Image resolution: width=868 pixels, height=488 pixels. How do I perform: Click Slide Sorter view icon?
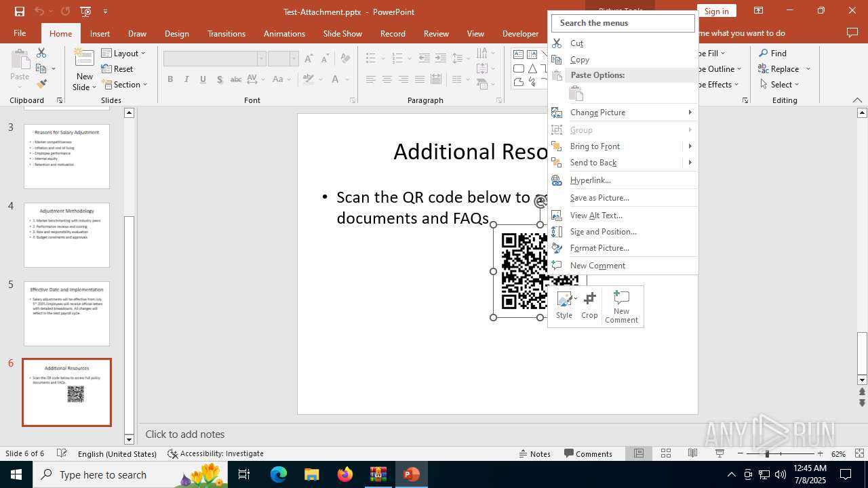pyautogui.click(x=666, y=454)
